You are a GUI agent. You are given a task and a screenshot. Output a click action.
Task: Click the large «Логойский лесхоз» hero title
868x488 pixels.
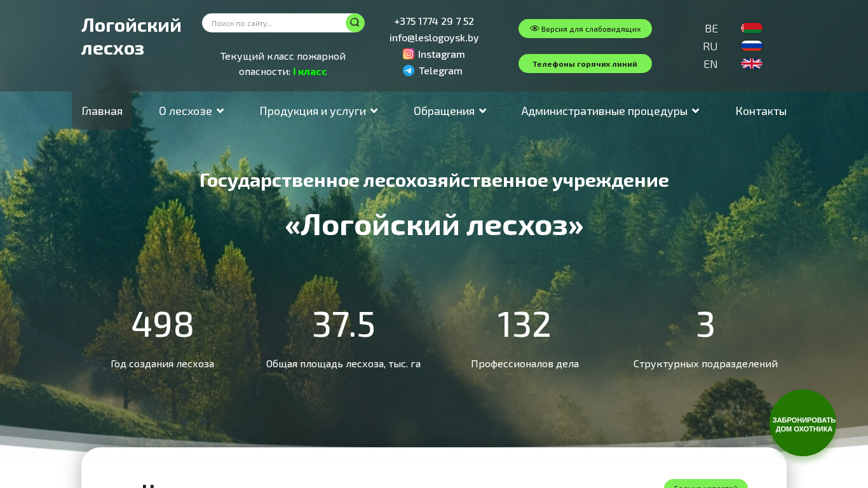click(434, 225)
